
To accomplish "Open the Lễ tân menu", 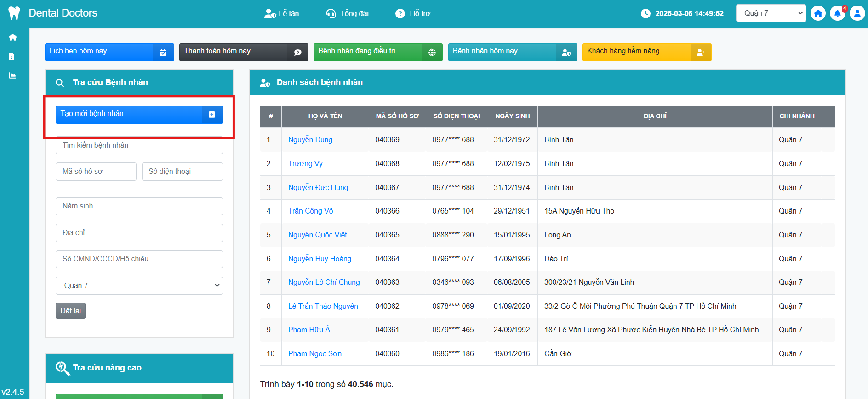I will (282, 14).
